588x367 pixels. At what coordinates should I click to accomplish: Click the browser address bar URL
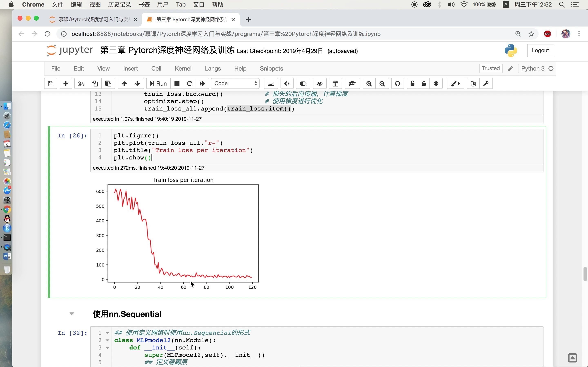coord(225,34)
